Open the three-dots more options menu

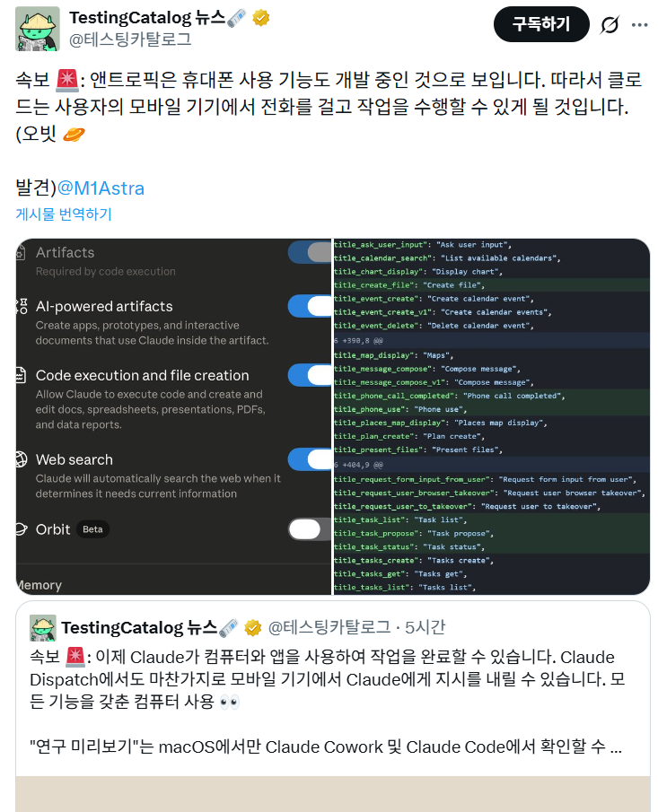tap(639, 24)
